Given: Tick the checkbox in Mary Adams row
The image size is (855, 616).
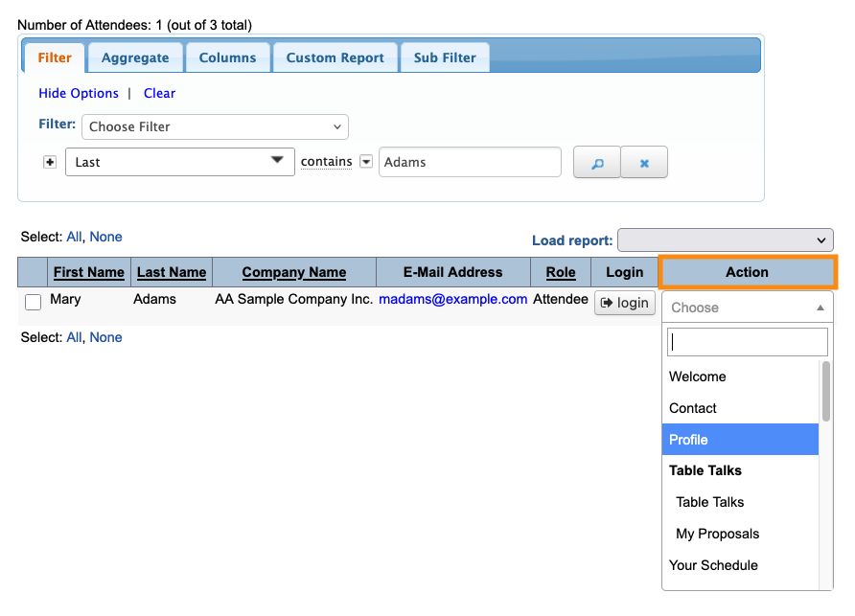Looking at the screenshot, I should pyautogui.click(x=34, y=302).
